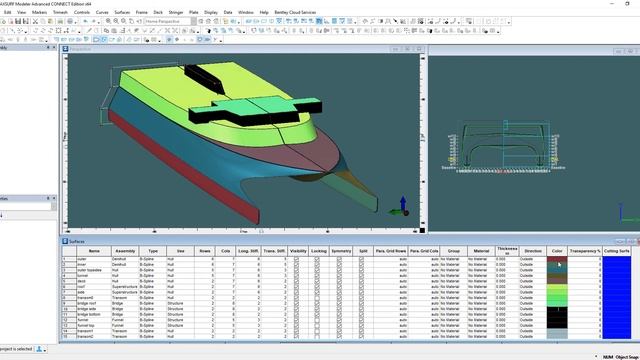
Task: Click the Copy icon beside the scissors
Action: [x=42, y=21]
